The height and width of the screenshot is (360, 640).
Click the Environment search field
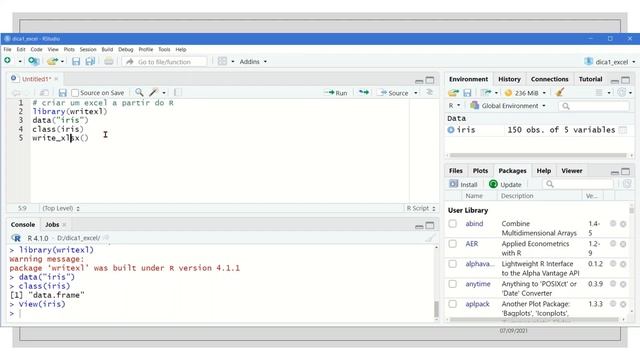[x=594, y=106]
